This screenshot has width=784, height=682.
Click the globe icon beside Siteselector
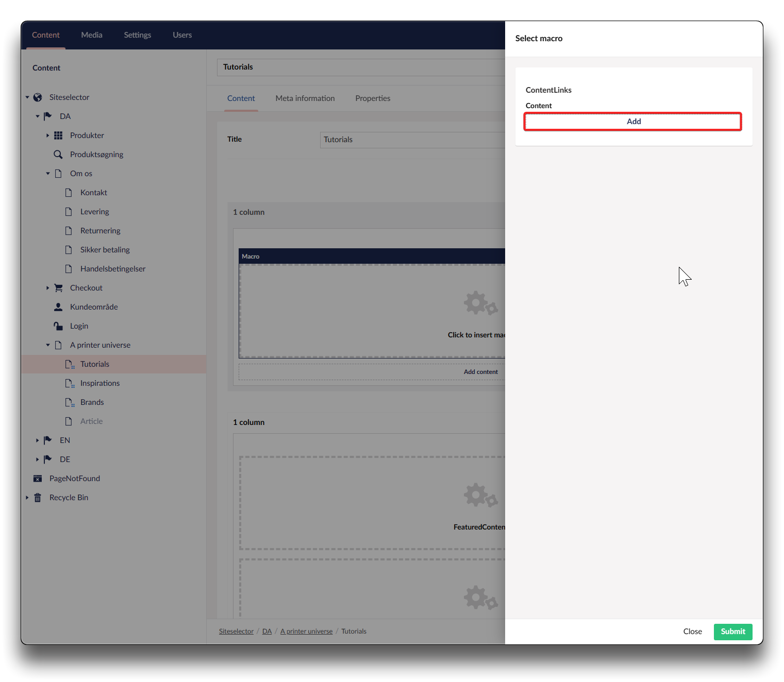click(38, 97)
